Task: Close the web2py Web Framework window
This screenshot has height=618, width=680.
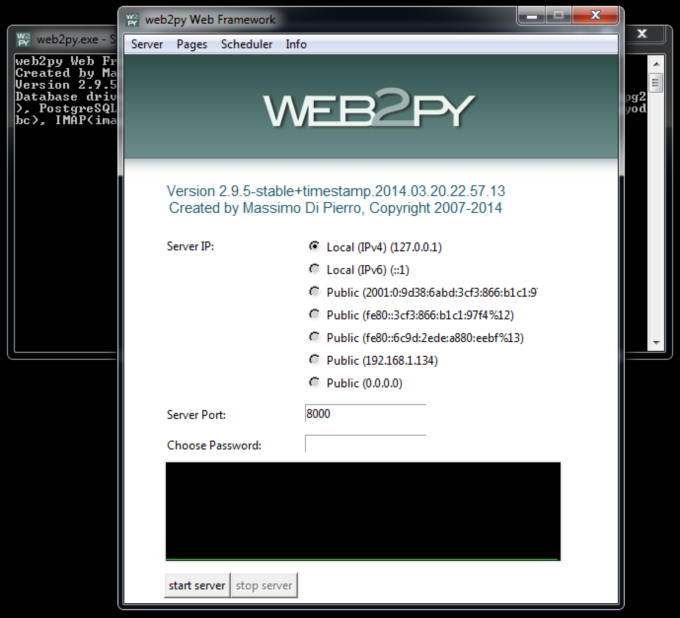Action: tap(595, 16)
